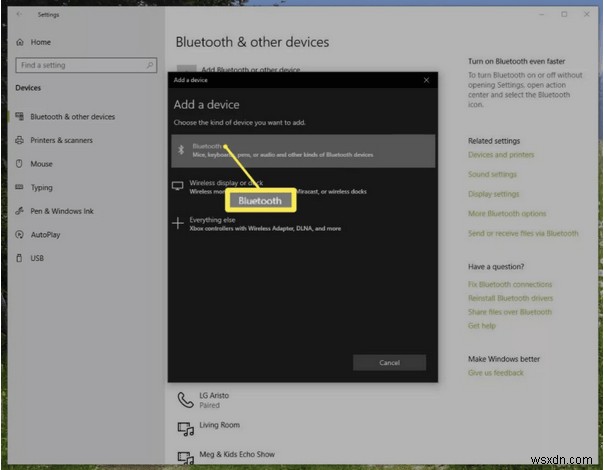Click the Living Room media device icon
The height and width of the screenshot is (470, 604).
tap(186, 429)
